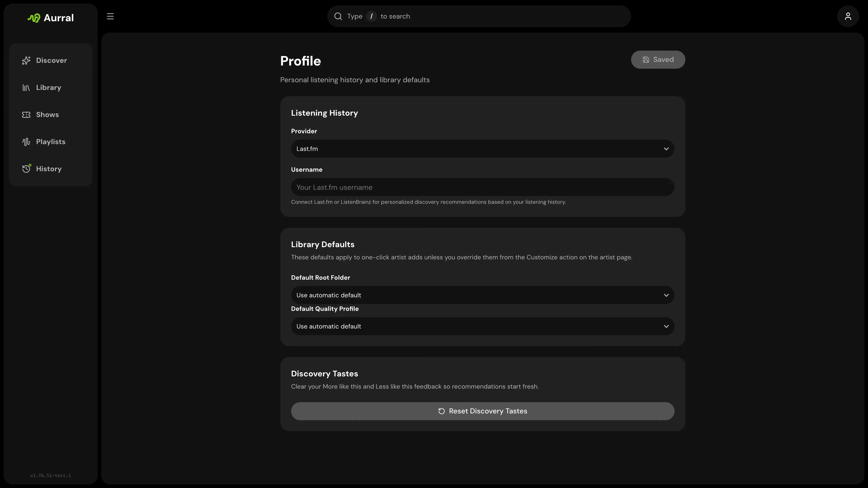Click the Provider field label
Viewport: 868px width, 488px height.
click(x=304, y=131)
